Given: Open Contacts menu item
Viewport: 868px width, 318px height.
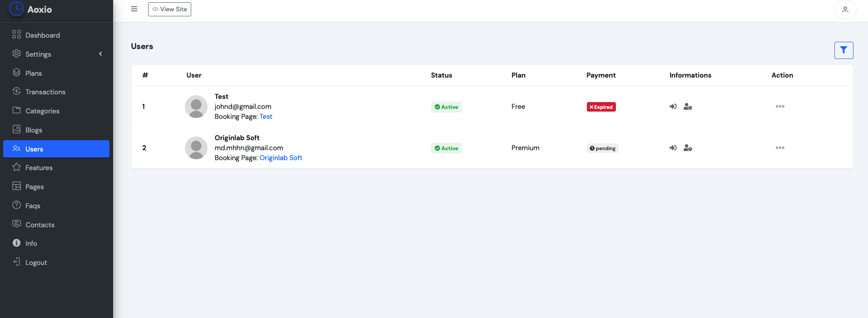Looking at the screenshot, I should (x=56, y=225).
